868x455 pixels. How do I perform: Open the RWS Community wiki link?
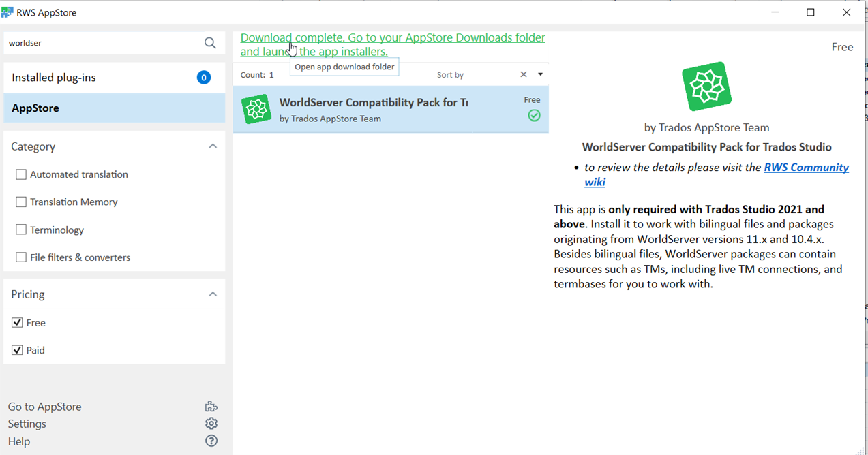click(806, 167)
